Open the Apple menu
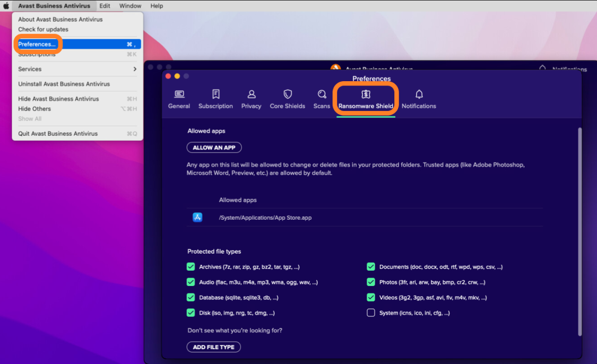 [x=6, y=6]
